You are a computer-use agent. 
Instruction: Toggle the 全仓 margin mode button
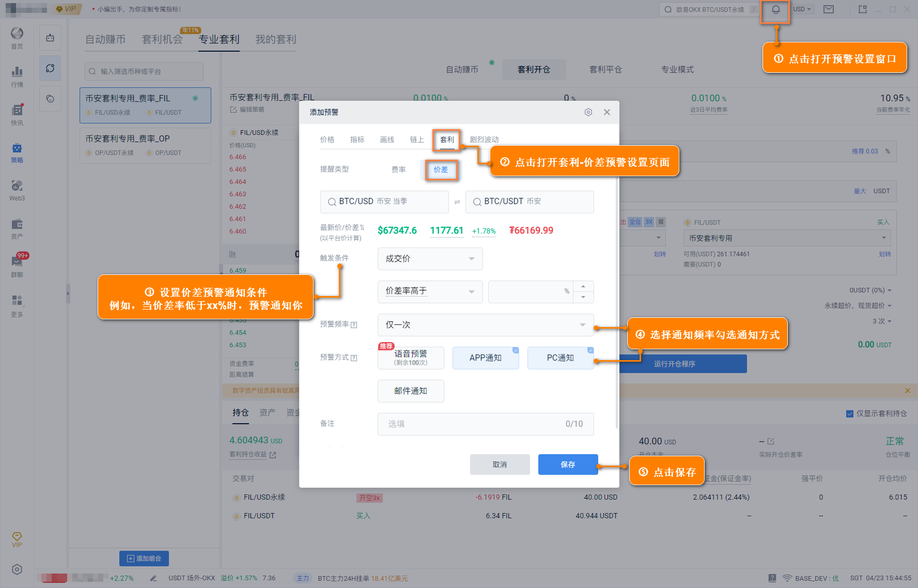635,222
